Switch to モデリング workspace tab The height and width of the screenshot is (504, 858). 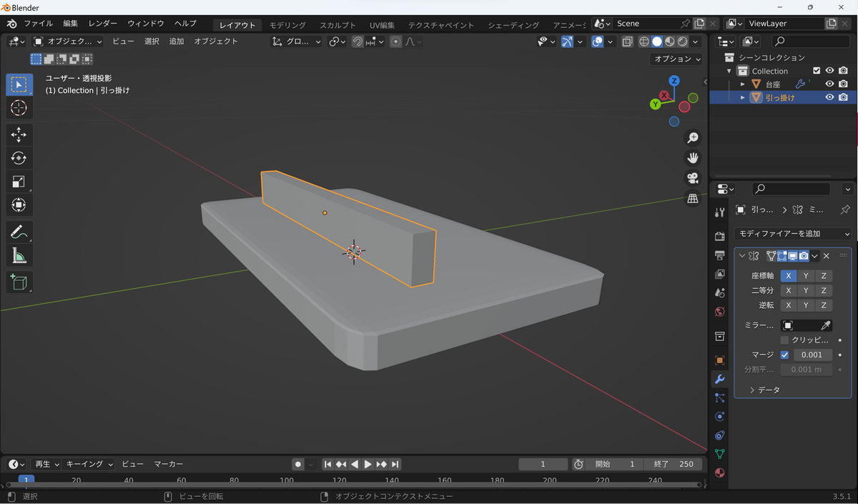[x=287, y=25]
